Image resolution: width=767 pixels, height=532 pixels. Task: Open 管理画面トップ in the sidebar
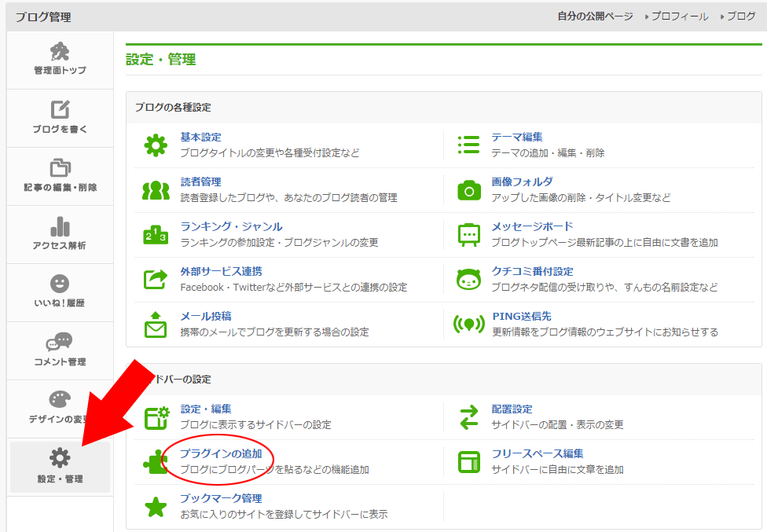[x=60, y=60]
